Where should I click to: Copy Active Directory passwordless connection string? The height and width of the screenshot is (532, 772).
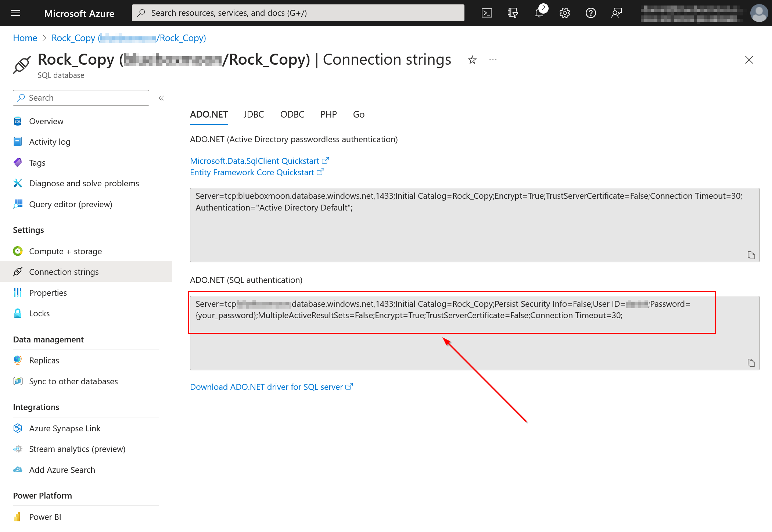(751, 255)
